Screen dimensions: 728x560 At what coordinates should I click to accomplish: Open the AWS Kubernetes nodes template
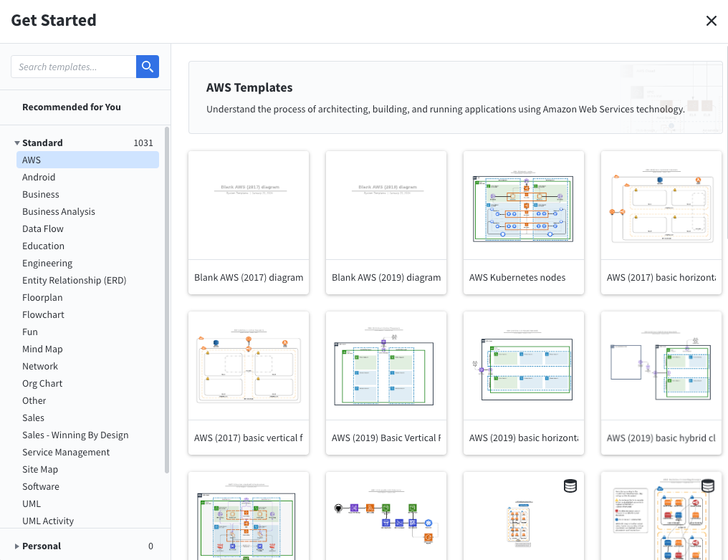(x=523, y=222)
